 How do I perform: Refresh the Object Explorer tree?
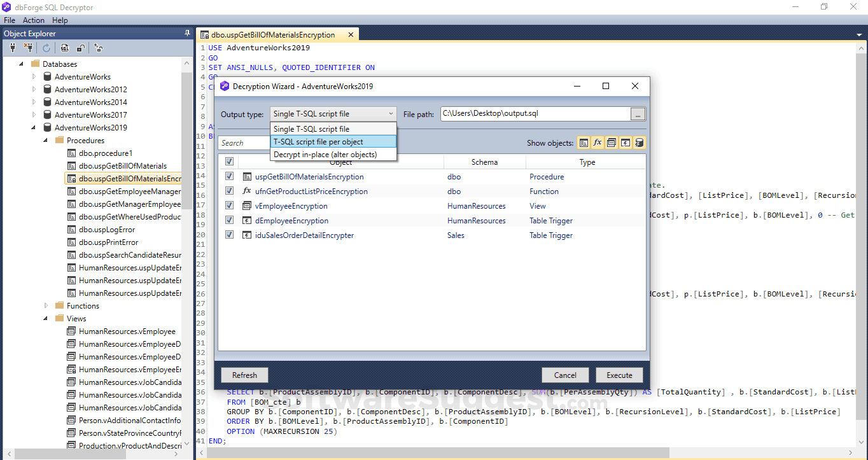click(x=45, y=47)
